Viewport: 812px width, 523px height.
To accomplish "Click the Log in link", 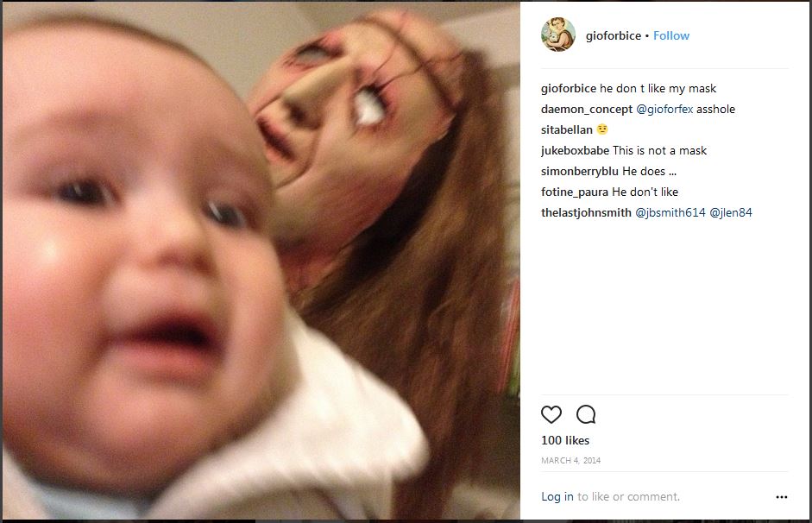I will click(x=557, y=496).
